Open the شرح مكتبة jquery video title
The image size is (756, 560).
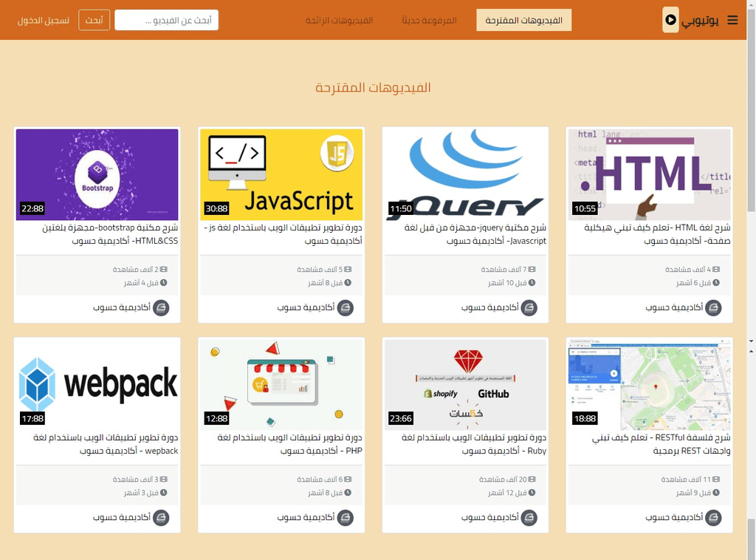[475, 234]
